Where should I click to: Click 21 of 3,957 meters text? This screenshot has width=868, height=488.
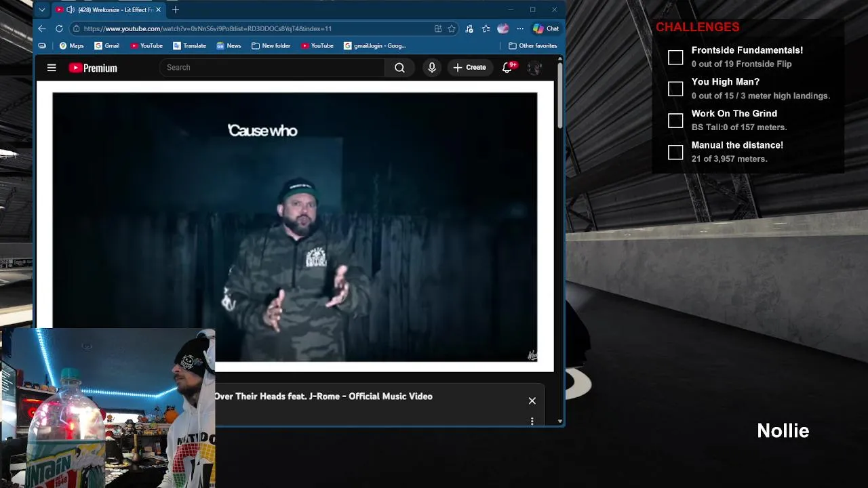tap(729, 159)
